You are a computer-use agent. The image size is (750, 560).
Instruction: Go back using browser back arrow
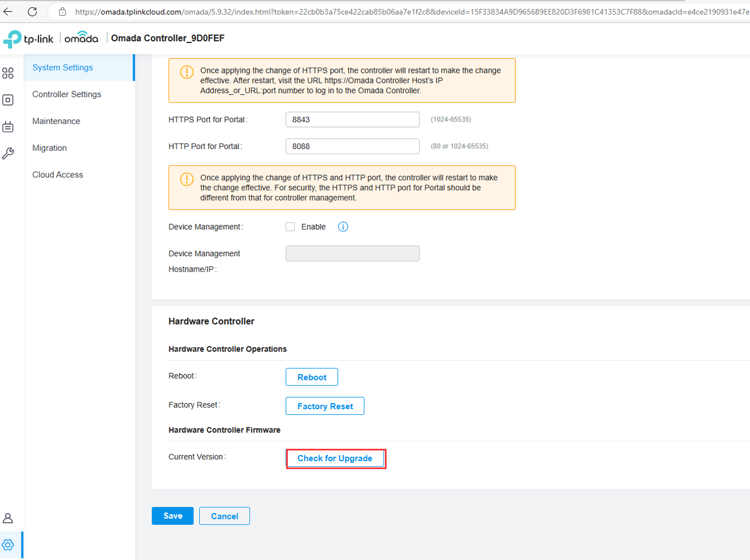coord(8,11)
